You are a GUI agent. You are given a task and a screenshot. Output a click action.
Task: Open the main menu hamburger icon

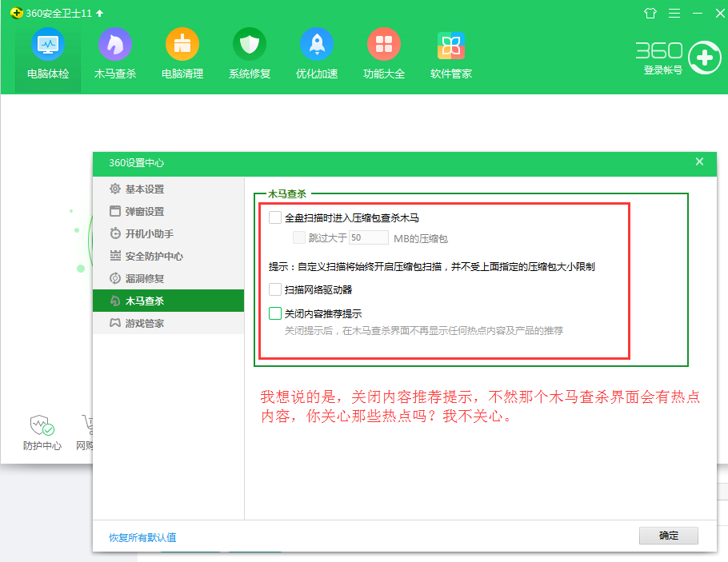pos(674,14)
